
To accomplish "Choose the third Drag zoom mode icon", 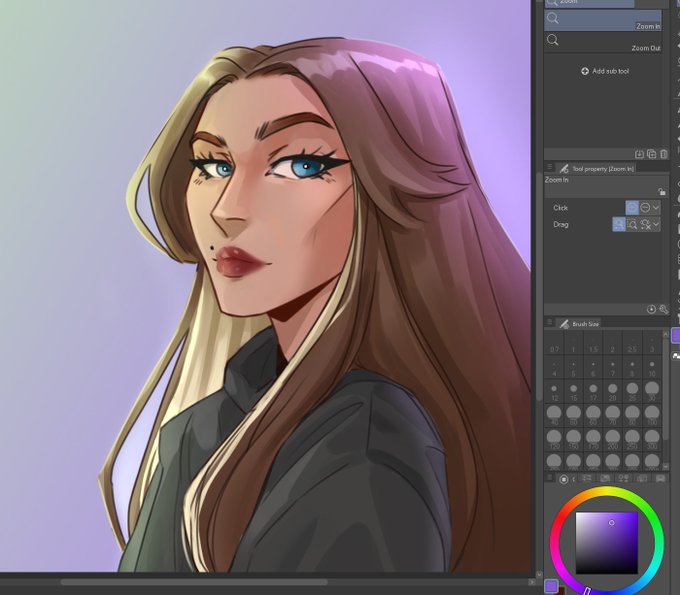I will (645, 224).
